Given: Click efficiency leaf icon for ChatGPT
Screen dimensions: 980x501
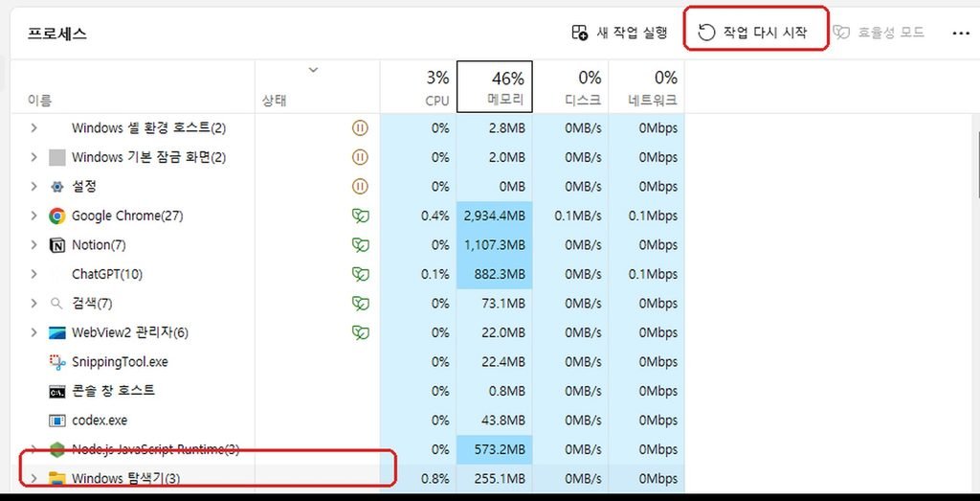Looking at the screenshot, I should pos(360,274).
